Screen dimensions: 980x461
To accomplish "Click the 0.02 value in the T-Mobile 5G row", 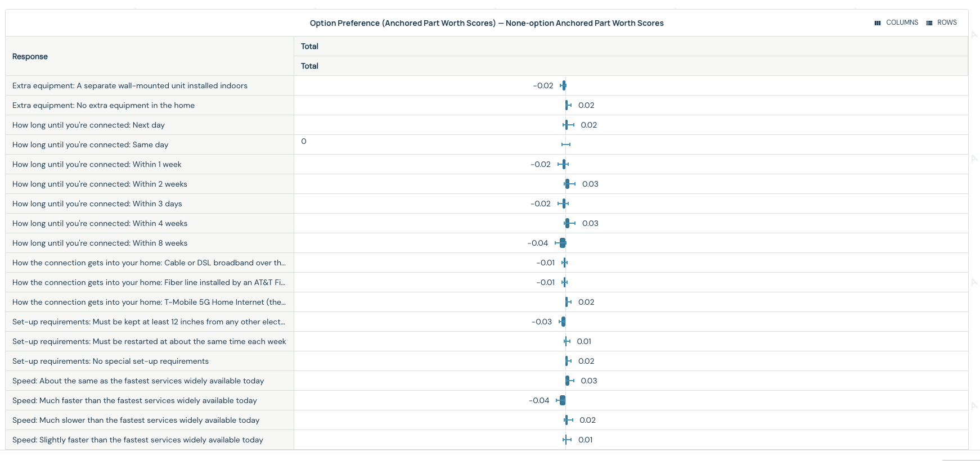I will pos(586,302).
